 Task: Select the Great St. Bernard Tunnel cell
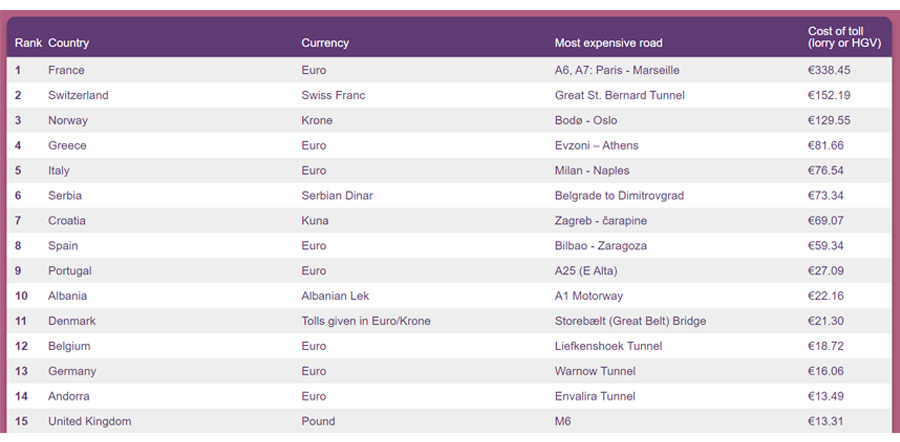[x=621, y=95]
